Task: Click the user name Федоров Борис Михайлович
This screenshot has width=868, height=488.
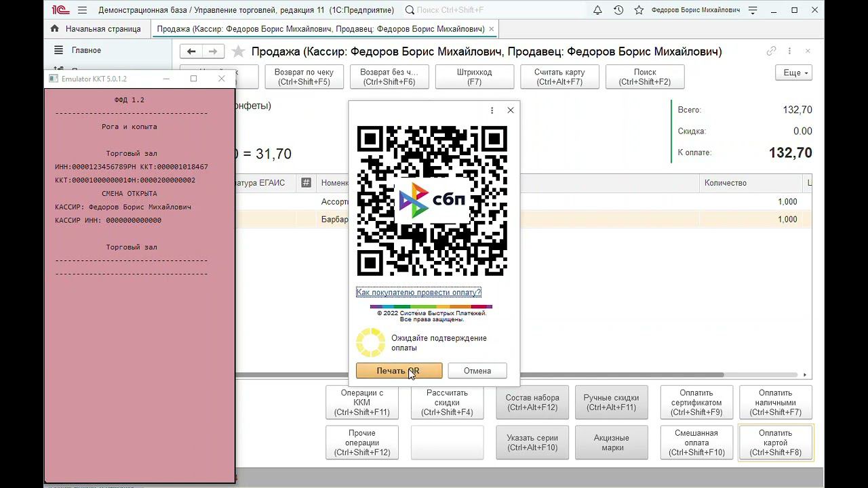Action: [x=696, y=10]
